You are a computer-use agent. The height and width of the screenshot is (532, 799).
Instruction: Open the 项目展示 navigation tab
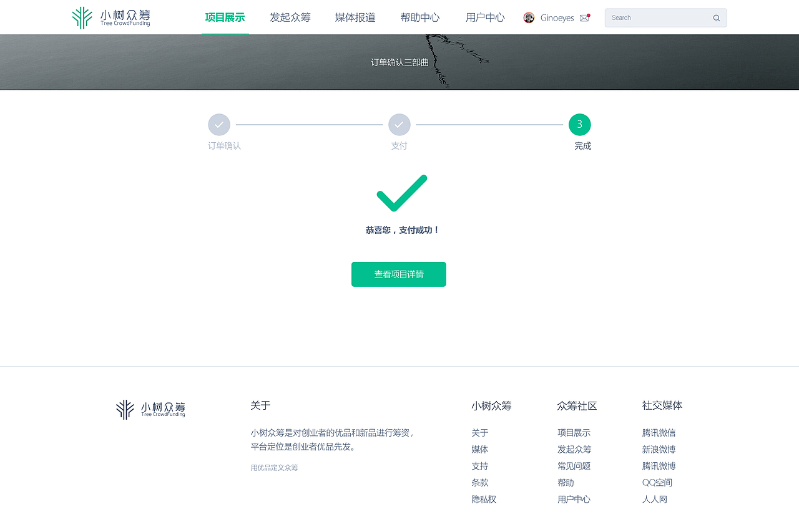coord(225,17)
